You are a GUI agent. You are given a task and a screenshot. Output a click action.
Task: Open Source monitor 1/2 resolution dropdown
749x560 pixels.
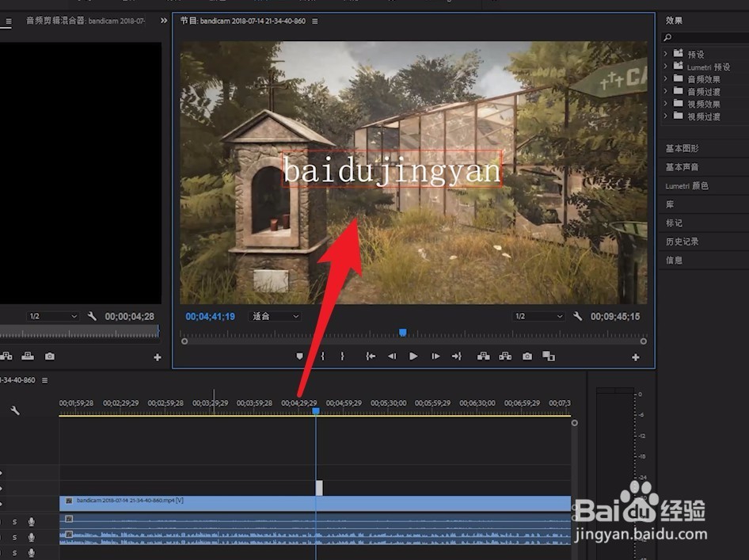(x=52, y=316)
